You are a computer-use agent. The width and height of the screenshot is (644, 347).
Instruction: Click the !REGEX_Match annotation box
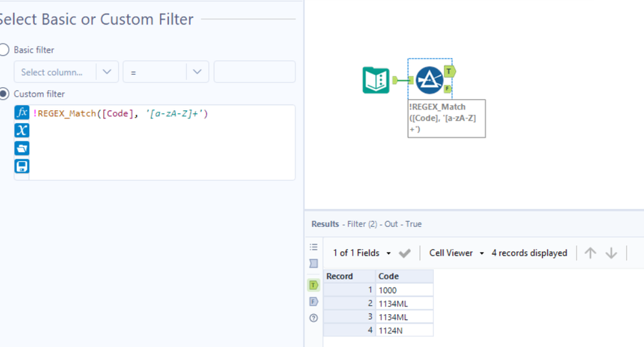click(447, 119)
